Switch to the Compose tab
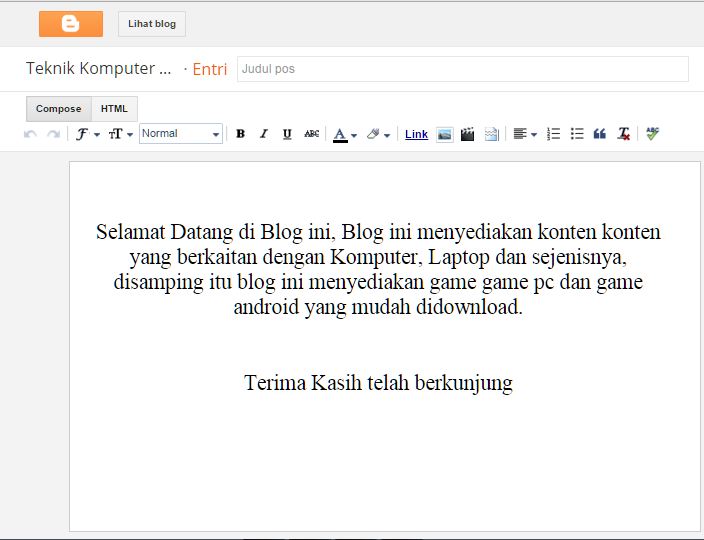The height and width of the screenshot is (540, 704). tap(59, 109)
